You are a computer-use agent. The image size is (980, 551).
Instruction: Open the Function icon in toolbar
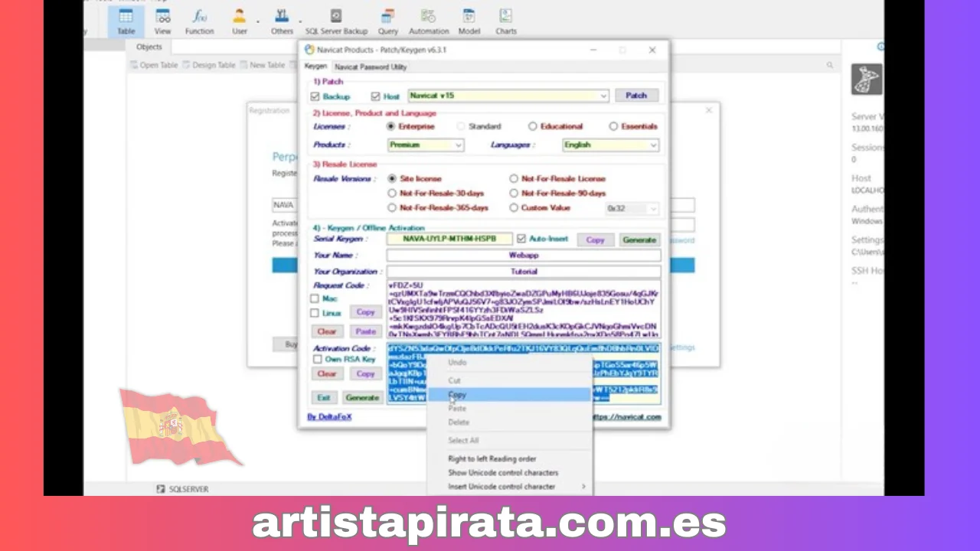pos(199,21)
